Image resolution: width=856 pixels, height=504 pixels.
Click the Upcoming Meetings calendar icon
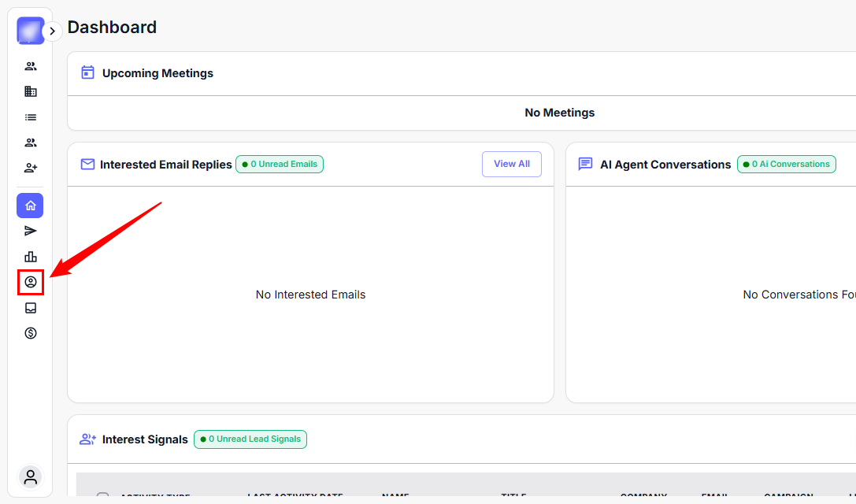click(x=88, y=73)
